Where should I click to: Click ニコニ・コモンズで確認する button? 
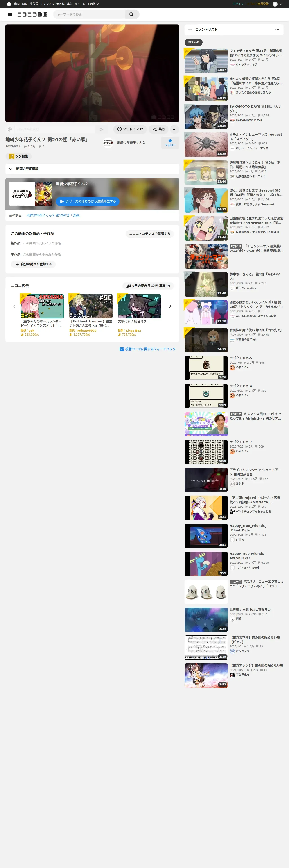(150, 233)
